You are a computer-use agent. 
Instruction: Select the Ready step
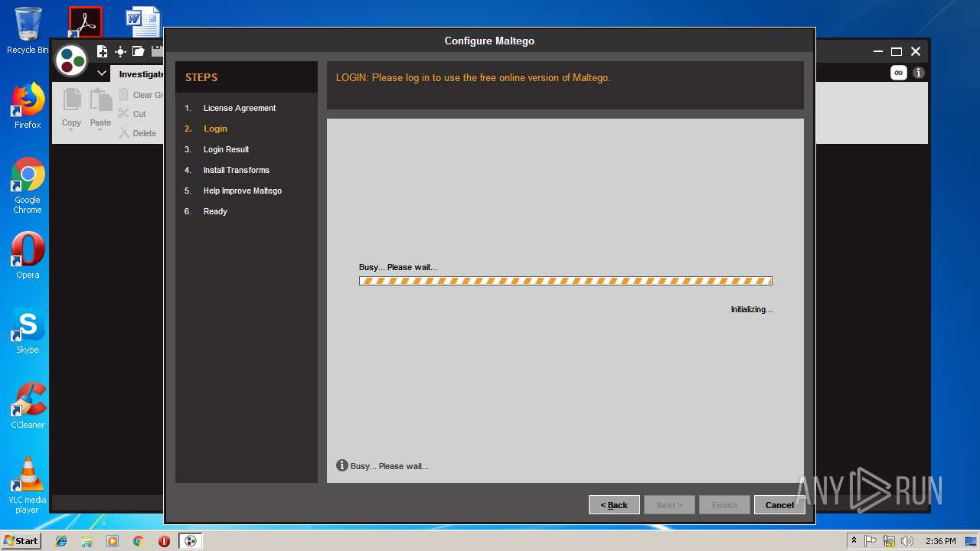click(215, 211)
